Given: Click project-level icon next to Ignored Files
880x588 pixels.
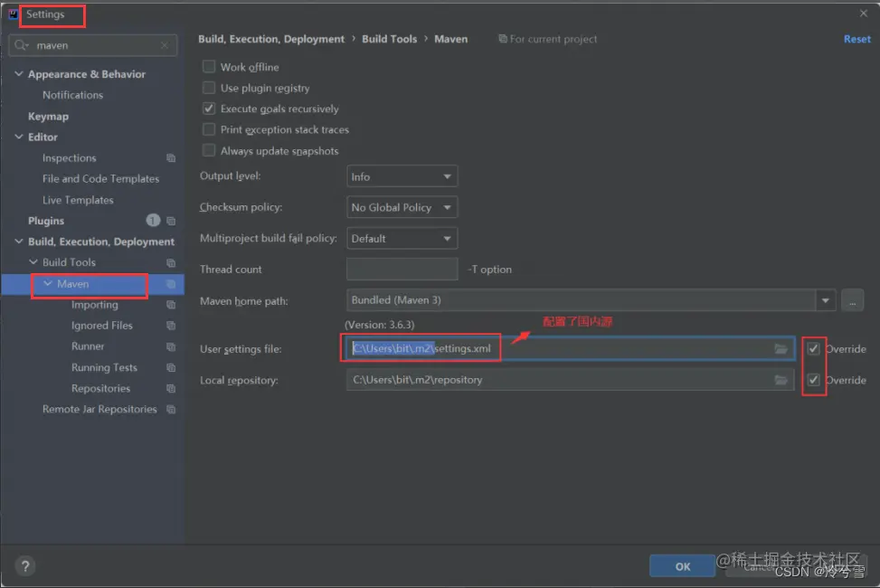Looking at the screenshot, I should click(x=171, y=326).
